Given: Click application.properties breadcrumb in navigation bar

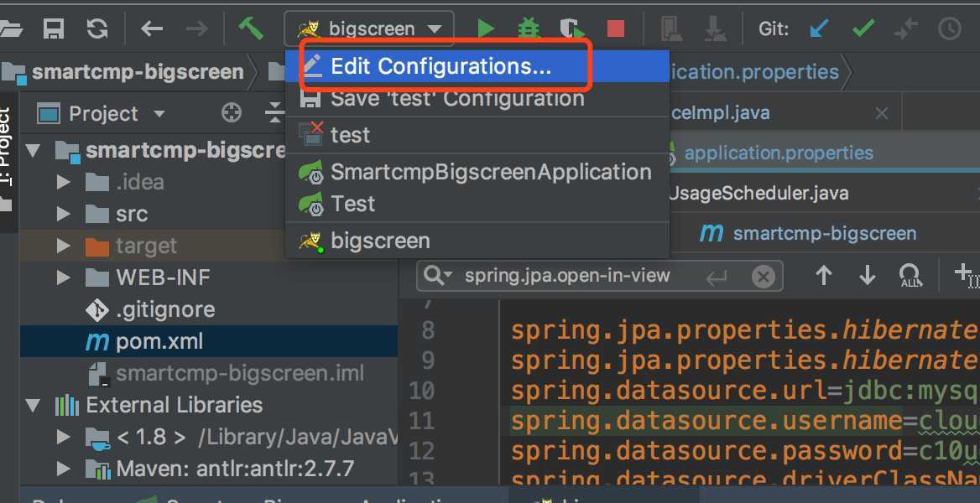Looking at the screenshot, I should [754, 72].
